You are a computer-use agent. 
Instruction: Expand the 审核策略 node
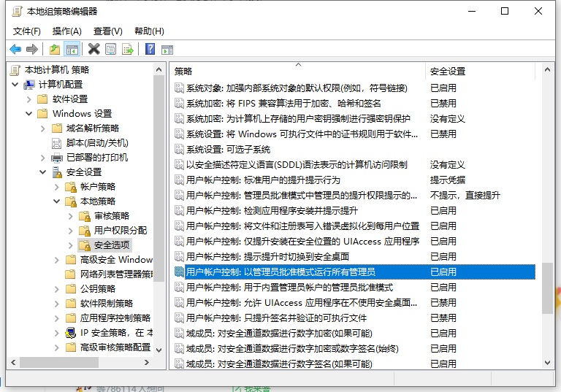[x=71, y=216]
